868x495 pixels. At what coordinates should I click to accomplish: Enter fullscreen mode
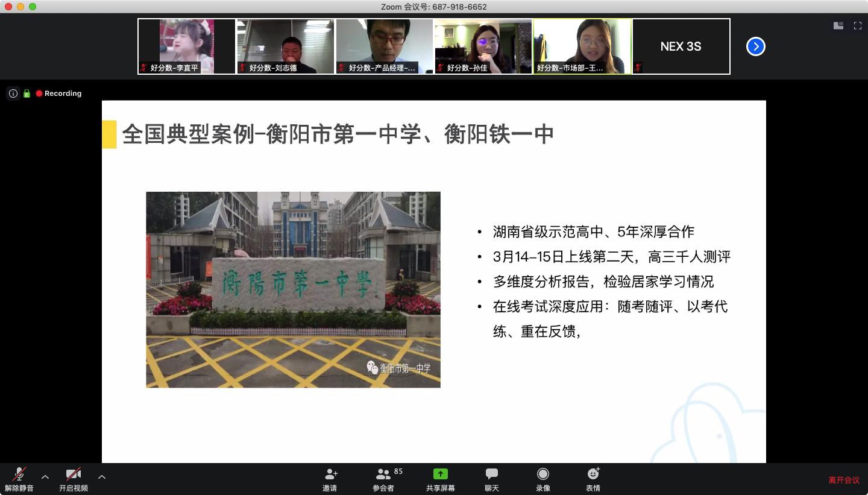[x=858, y=26]
